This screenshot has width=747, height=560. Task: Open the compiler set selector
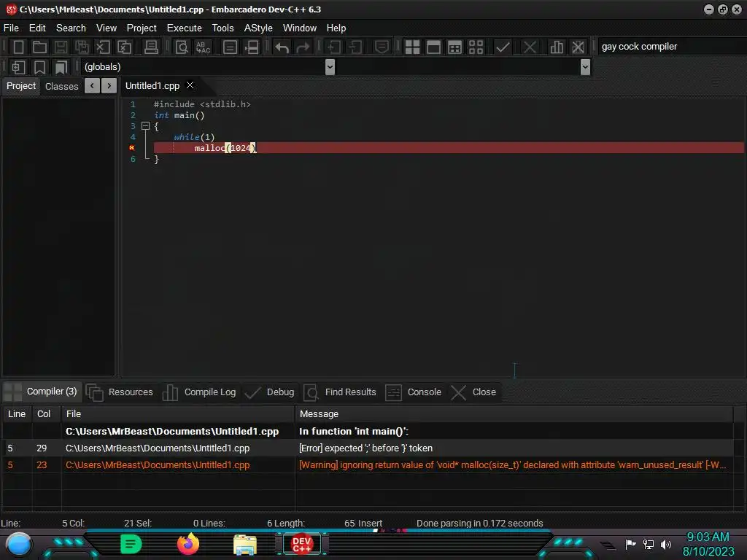(x=672, y=47)
